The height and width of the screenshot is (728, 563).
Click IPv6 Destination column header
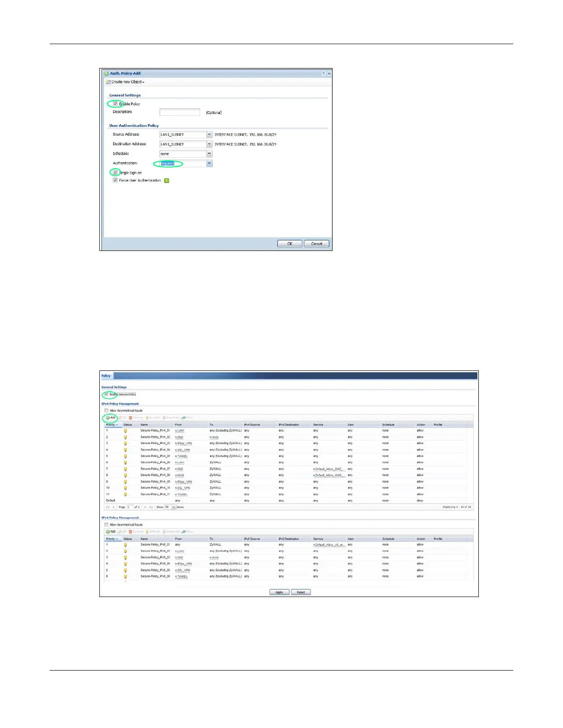(294, 539)
